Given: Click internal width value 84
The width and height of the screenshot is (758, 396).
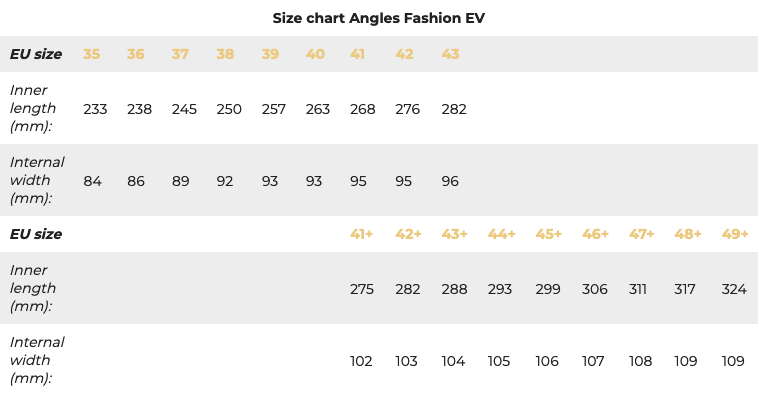Looking at the screenshot, I should 92,181.
